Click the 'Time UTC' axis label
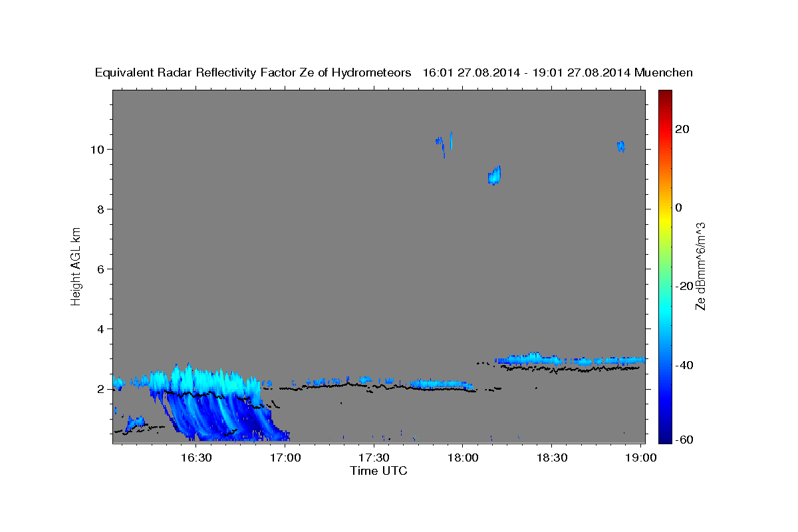Viewport: 798px width, 532px height. click(378, 471)
